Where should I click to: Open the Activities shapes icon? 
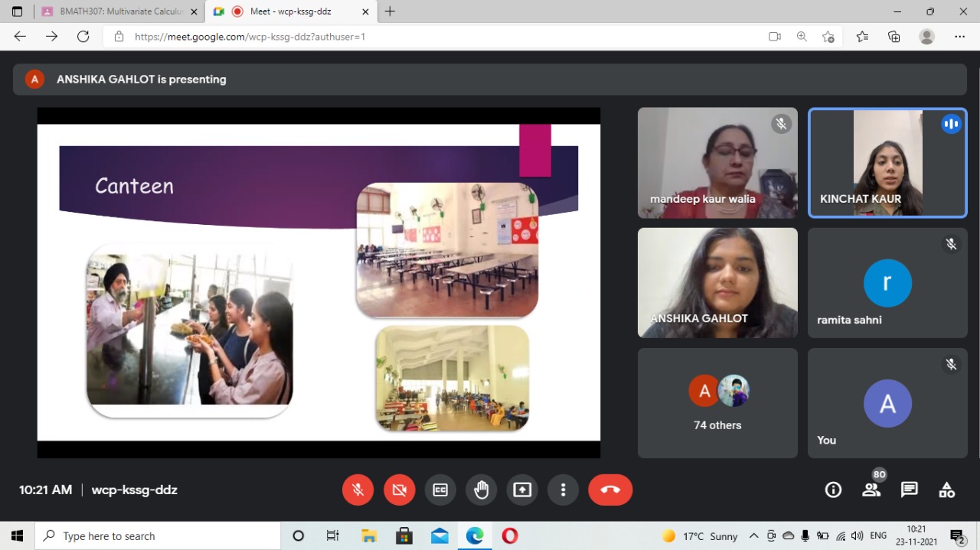point(947,490)
